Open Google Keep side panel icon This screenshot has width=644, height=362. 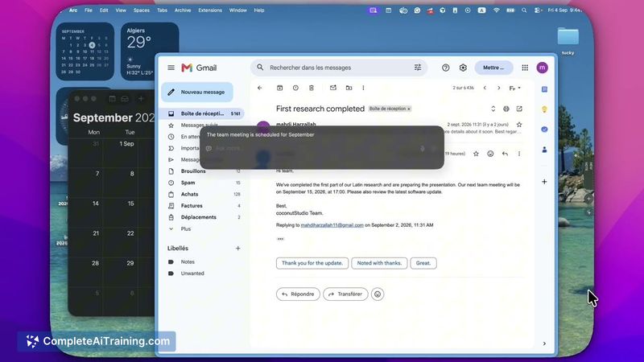click(544, 109)
